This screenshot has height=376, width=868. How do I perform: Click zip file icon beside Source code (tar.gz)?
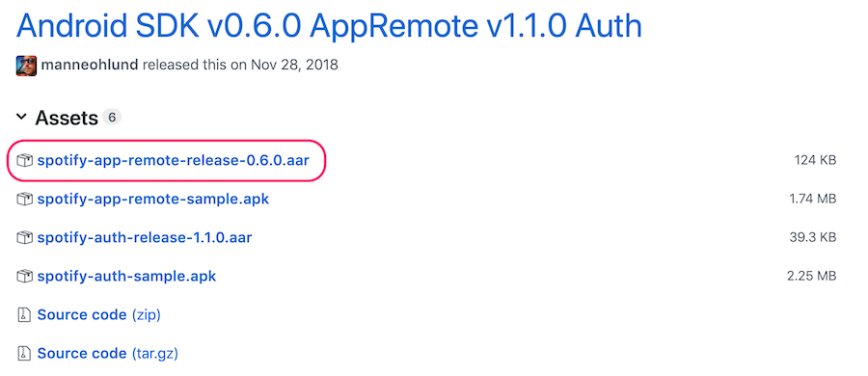click(23, 353)
